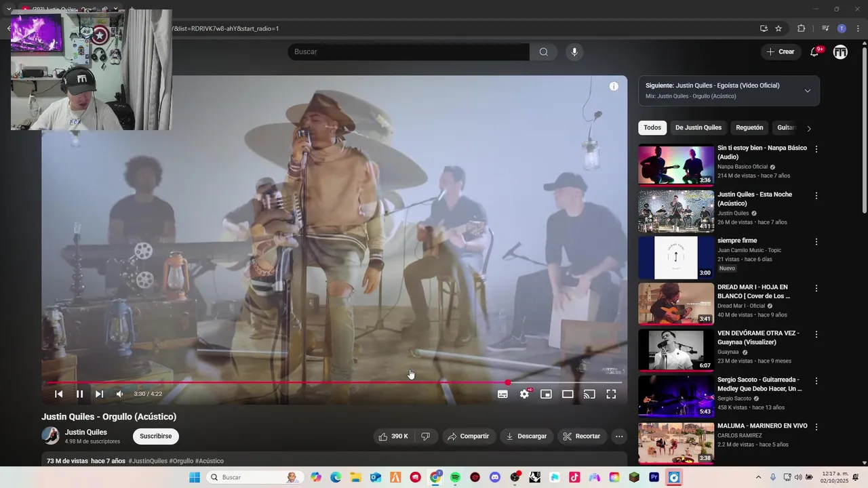Click the Compartir button
The height and width of the screenshot is (488, 868).
pyautogui.click(x=468, y=436)
